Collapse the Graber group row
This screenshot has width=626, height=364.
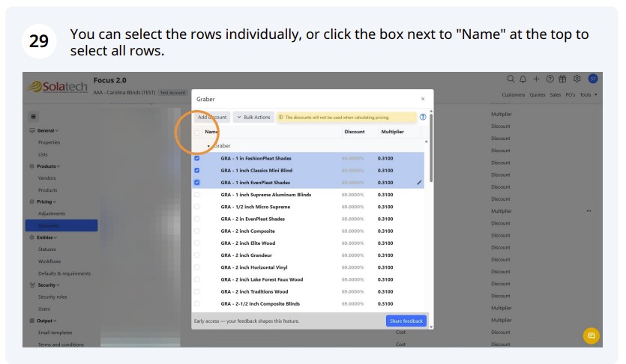click(x=208, y=146)
